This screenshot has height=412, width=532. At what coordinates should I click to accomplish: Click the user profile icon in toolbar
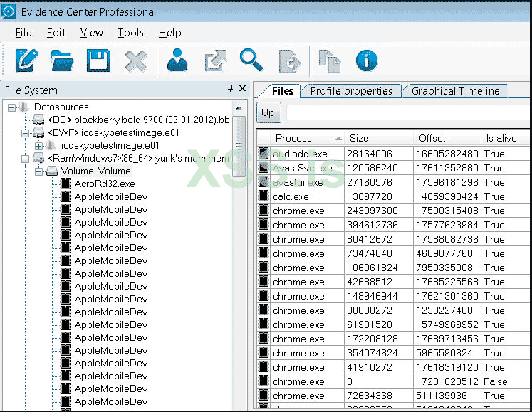coord(177,60)
